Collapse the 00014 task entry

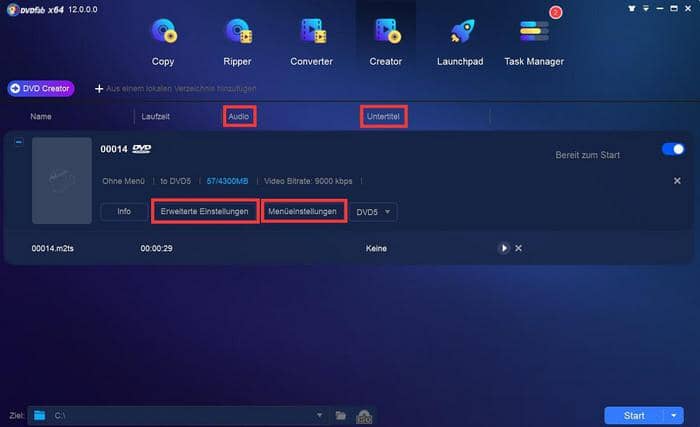[19, 142]
